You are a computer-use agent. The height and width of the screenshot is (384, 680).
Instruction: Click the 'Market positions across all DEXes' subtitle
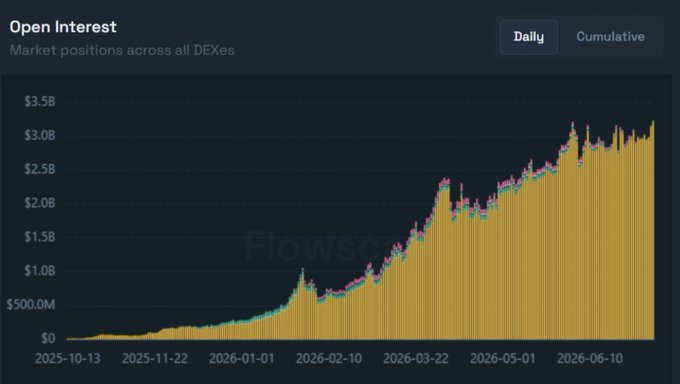pos(122,50)
